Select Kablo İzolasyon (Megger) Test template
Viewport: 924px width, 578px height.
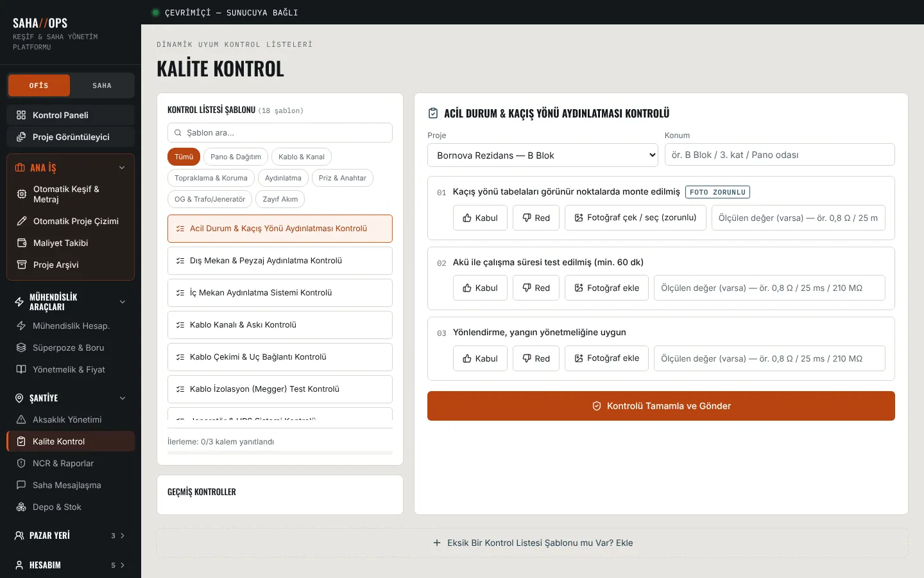[x=280, y=389]
